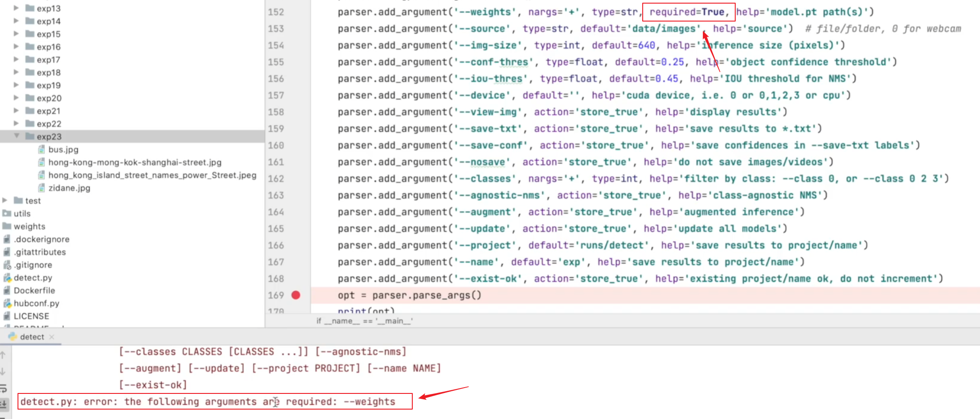This screenshot has height=419, width=980.
Task: Expand the exp14 folder arrow
Action: 16,21
